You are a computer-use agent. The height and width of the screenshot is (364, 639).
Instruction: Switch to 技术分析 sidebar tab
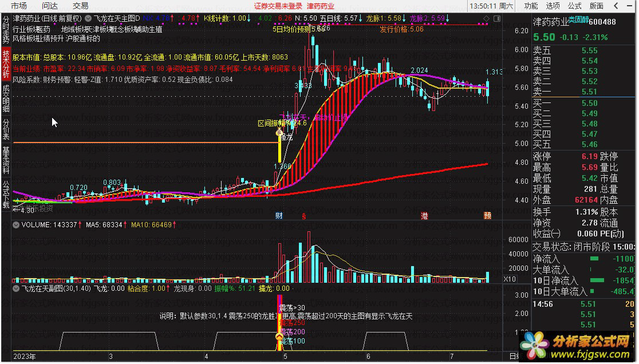coord(6,64)
